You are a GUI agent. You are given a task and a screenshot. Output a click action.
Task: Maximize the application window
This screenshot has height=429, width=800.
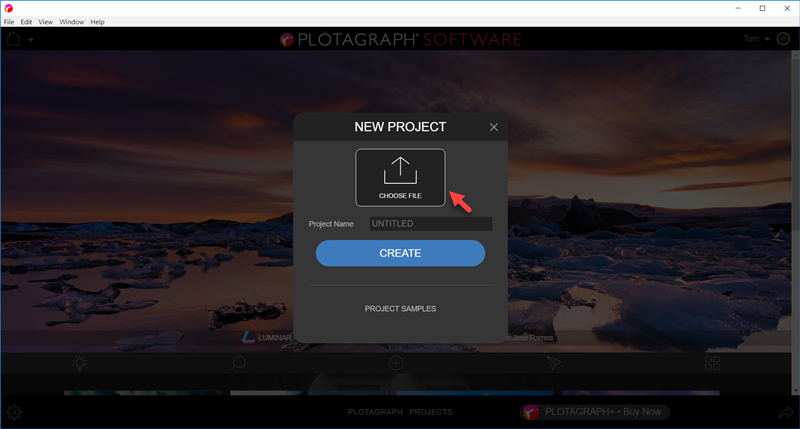click(x=762, y=8)
